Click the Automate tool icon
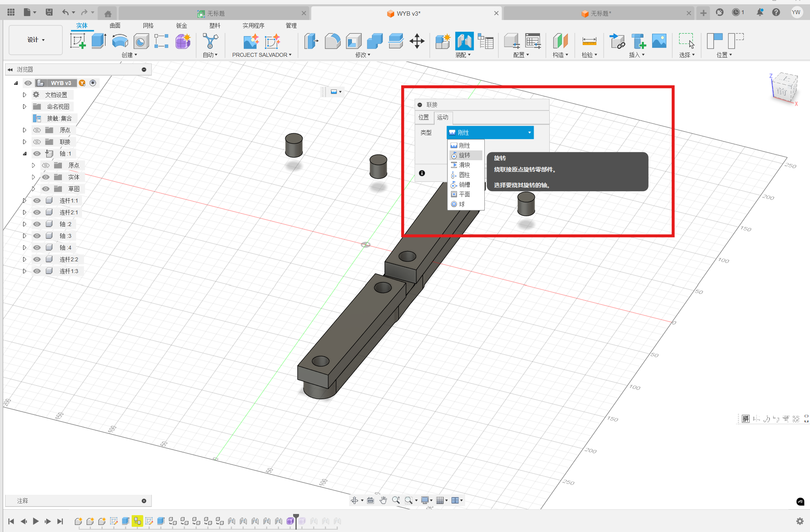 pos(210,41)
